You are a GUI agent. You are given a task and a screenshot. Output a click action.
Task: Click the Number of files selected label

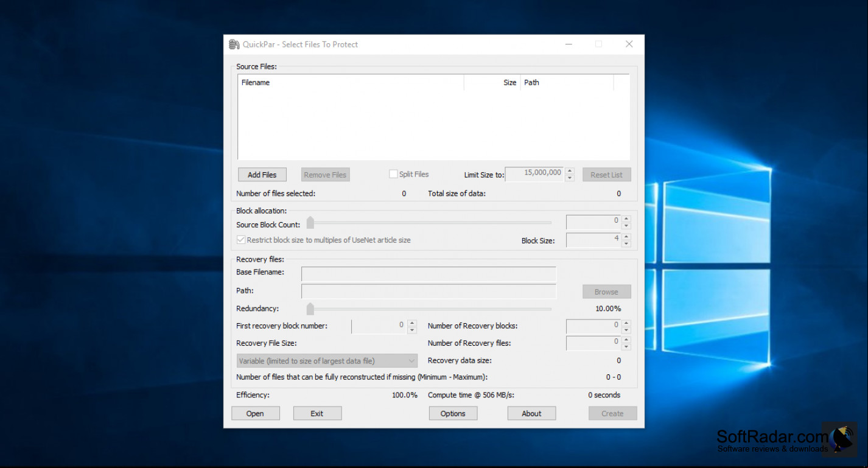[276, 194]
